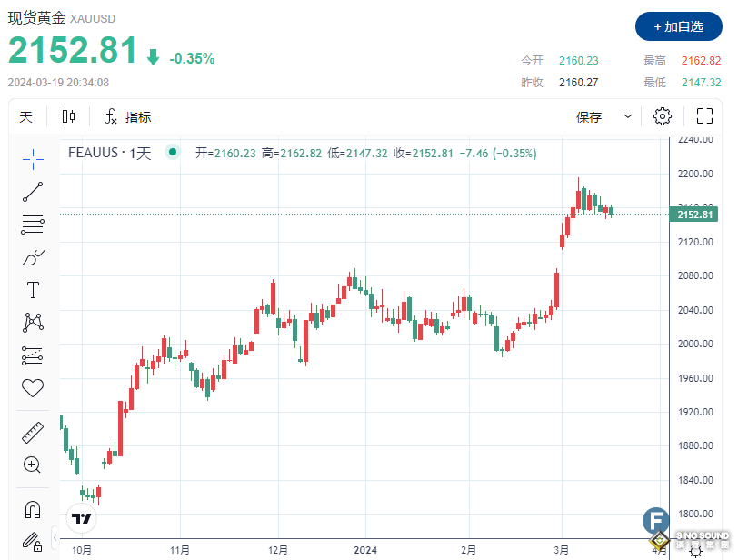Open chart settings gear icon

[x=663, y=116]
